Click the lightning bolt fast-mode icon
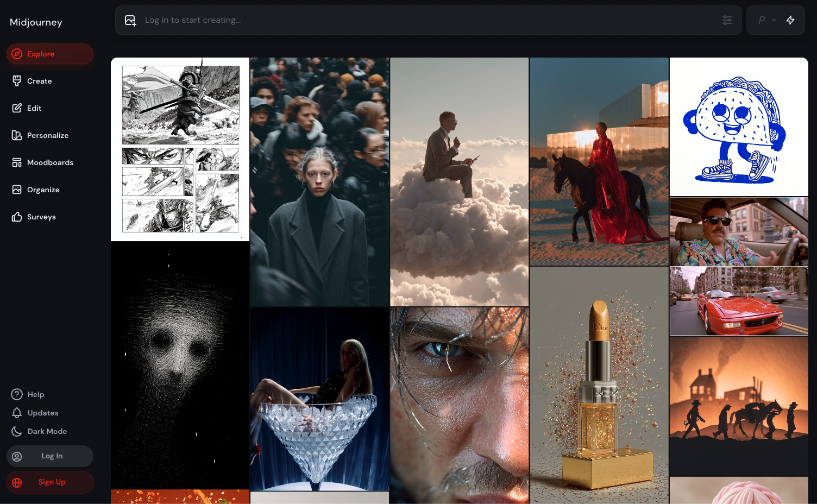 [x=791, y=20]
